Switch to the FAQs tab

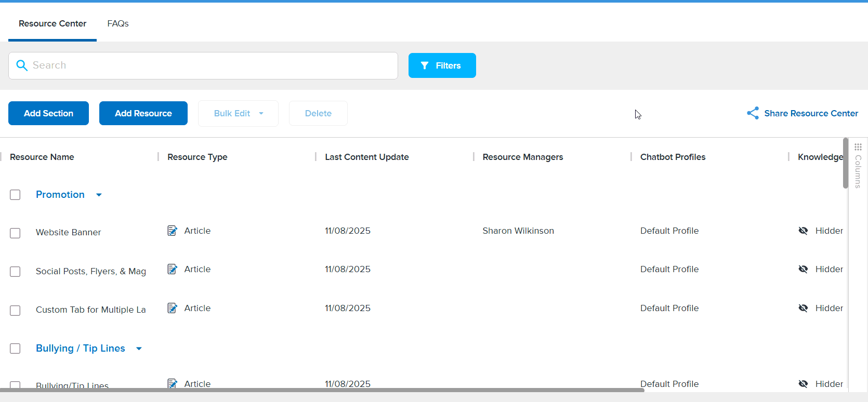coord(118,23)
